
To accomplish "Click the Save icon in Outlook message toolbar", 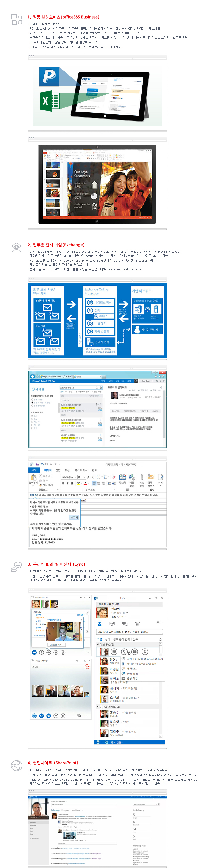I will pyautogui.click(x=37, y=464).
